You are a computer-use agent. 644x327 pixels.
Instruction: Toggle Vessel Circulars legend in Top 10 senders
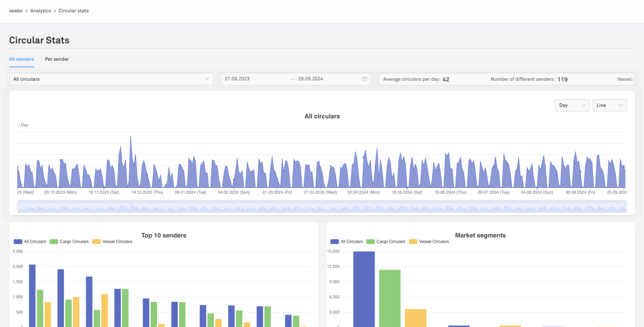click(x=112, y=242)
